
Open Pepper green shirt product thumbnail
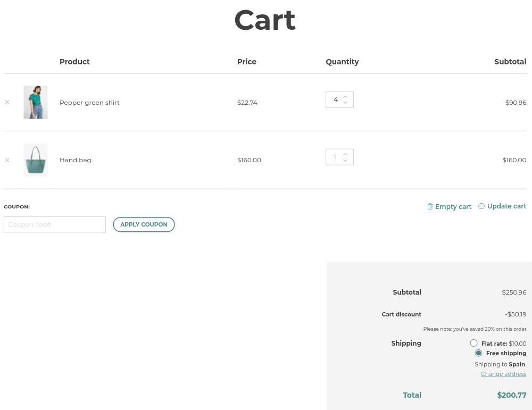coord(36,102)
